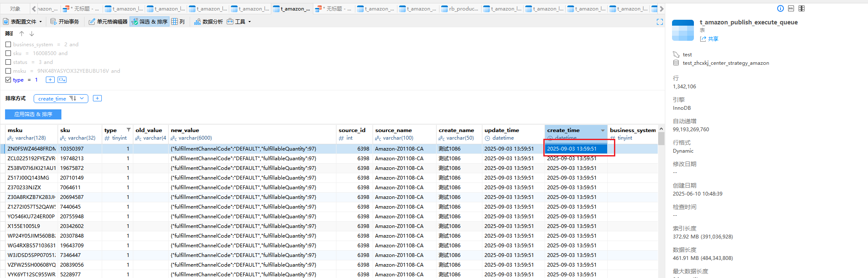Click 应用筛选 & 排序 button
Screen dimensions: 868x278
[x=33, y=114]
